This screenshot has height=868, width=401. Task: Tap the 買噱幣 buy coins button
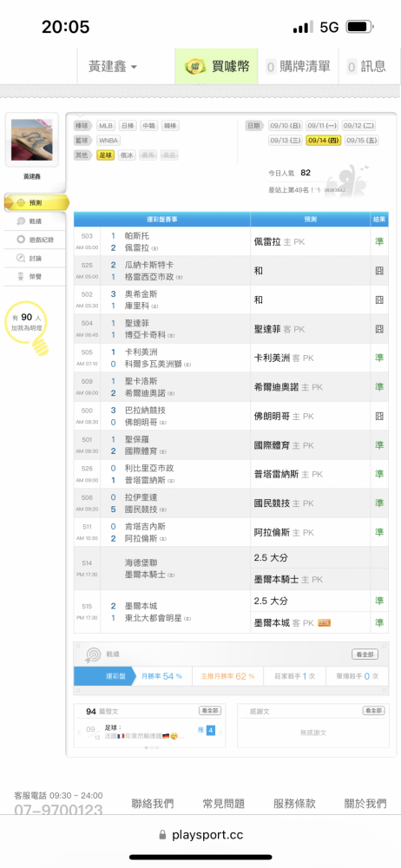click(x=216, y=67)
